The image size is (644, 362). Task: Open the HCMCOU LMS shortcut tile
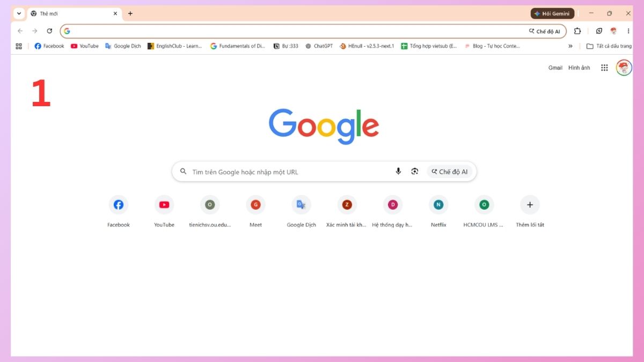(x=484, y=211)
